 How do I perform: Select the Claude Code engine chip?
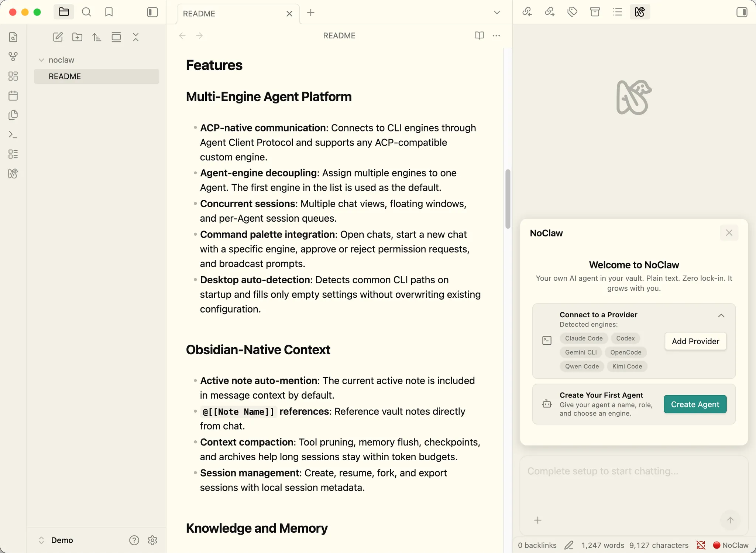pyautogui.click(x=584, y=338)
